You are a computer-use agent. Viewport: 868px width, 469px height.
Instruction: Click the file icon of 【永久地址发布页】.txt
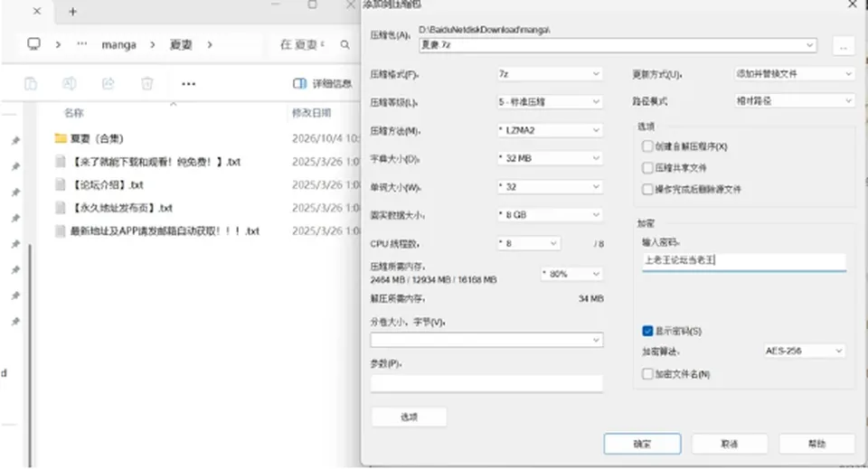click(x=61, y=208)
